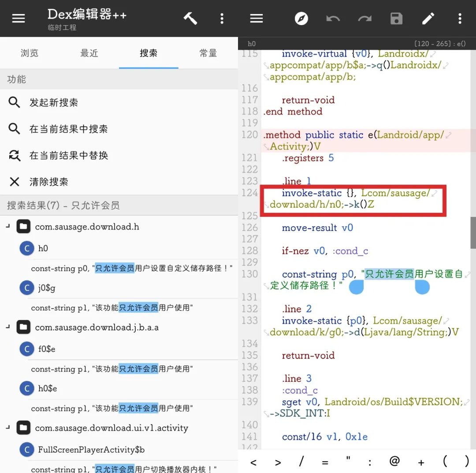Switch to the 常量 tab

tap(208, 53)
